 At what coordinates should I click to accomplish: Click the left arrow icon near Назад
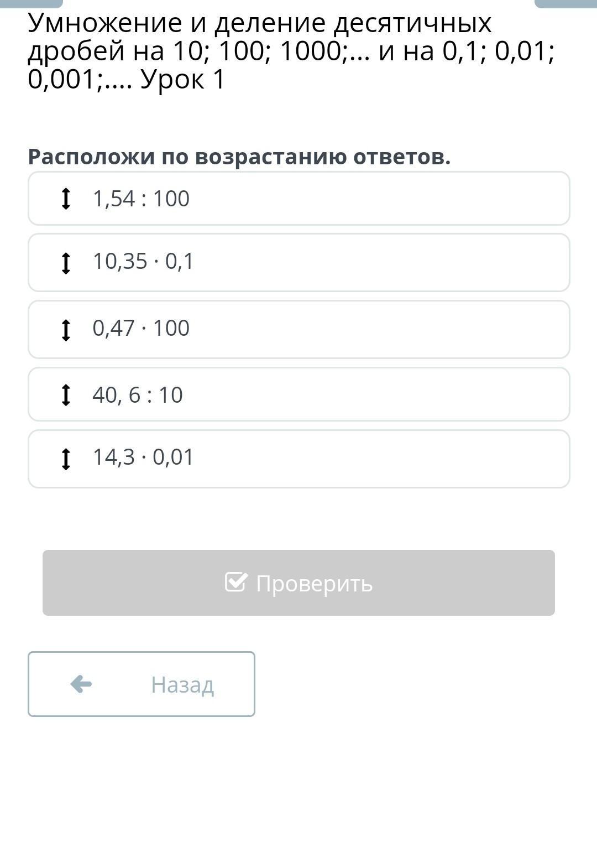point(81,684)
